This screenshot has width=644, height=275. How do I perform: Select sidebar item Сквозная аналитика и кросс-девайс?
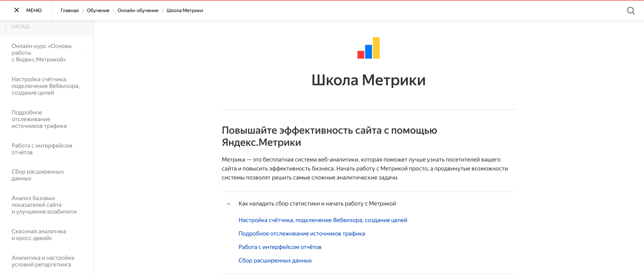39,235
